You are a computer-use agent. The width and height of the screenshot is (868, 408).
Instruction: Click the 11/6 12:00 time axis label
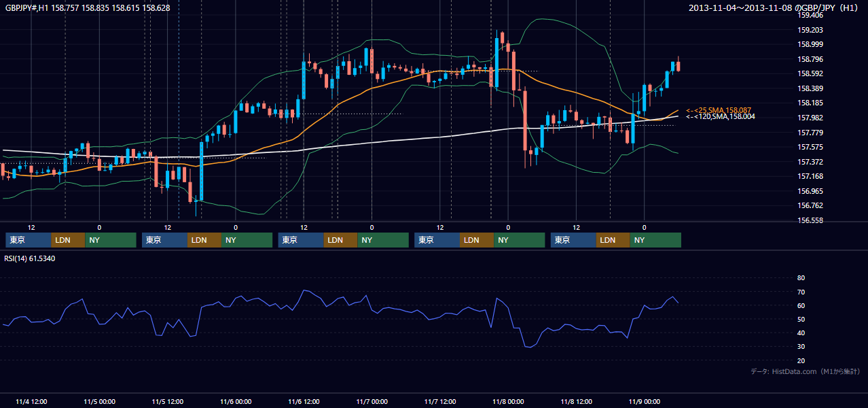point(304,401)
